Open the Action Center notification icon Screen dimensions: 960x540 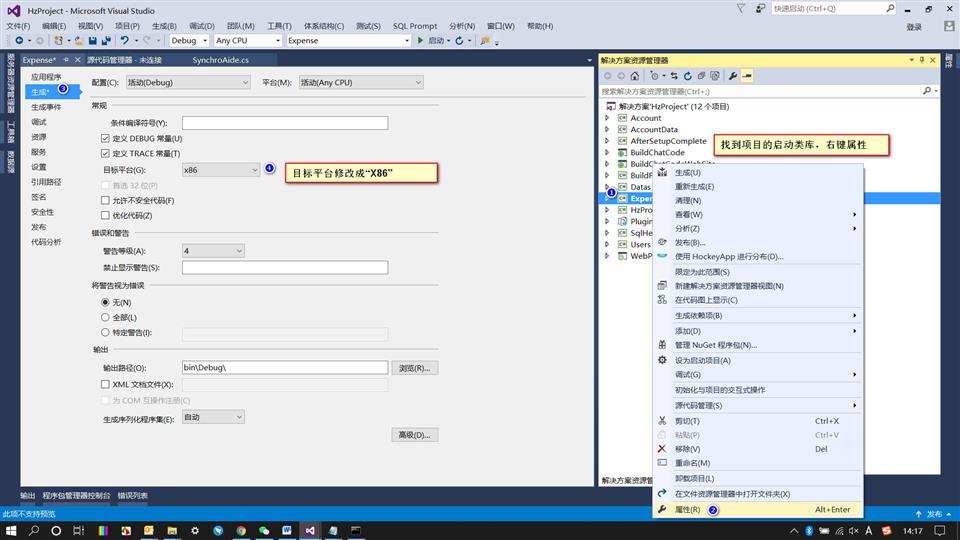click(940, 531)
